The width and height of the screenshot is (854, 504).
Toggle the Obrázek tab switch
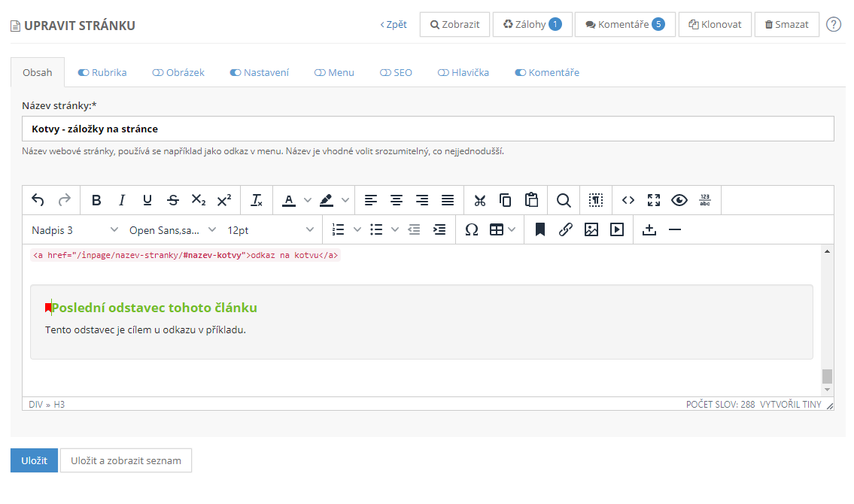pyautogui.click(x=157, y=73)
